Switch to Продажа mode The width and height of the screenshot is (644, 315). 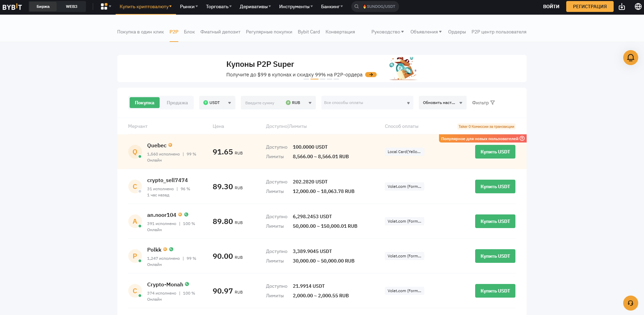coord(177,103)
